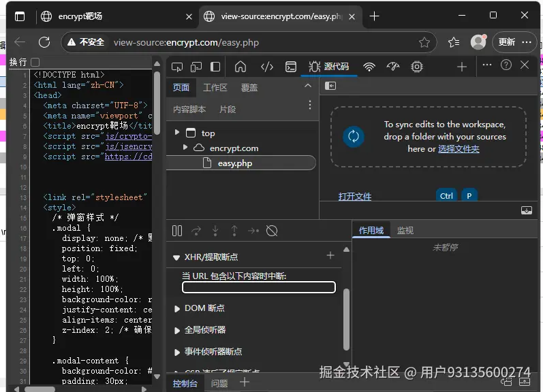Collapse the navigator tabs chevron
The width and height of the screenshot is (543, 392).
click(308, 86)
